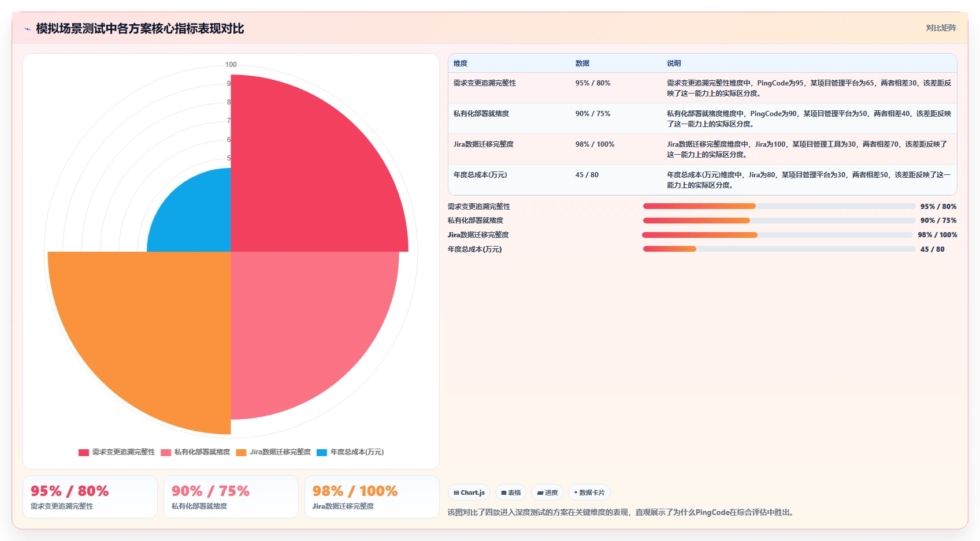The width and height of the screenshot is (980, 541).
Task: Open the 98% / 100% data card
Action: (372, 497)
